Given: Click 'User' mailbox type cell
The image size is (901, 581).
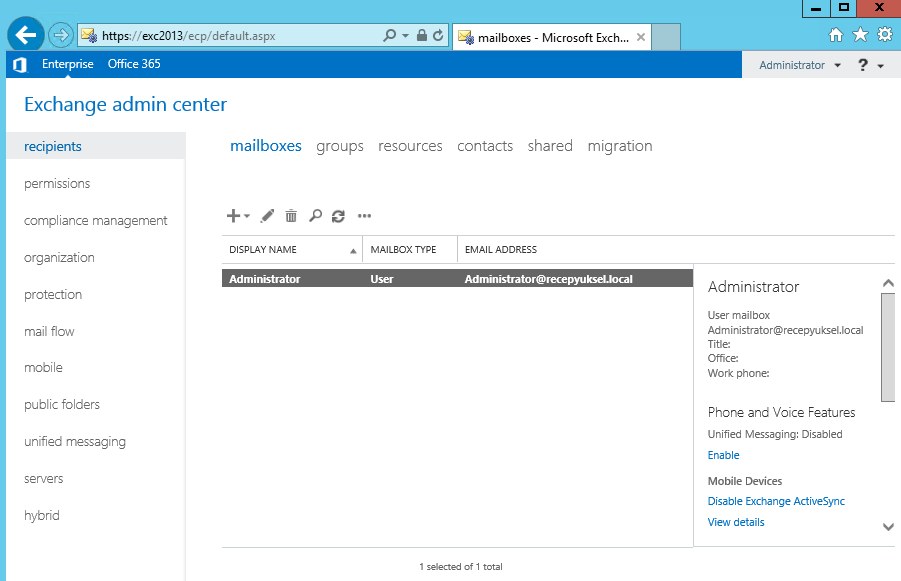Looking at the screenshot, I should 382,279.
